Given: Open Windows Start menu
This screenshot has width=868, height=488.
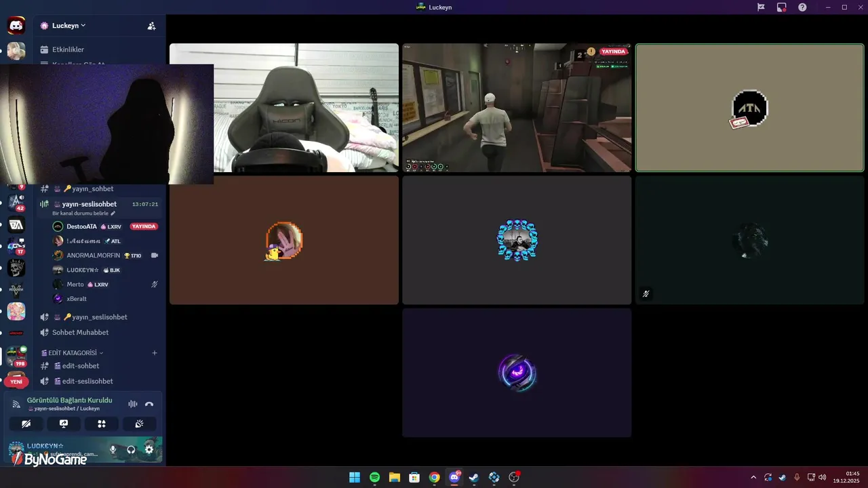Looking at the screenshot, I should pos(355,477).
